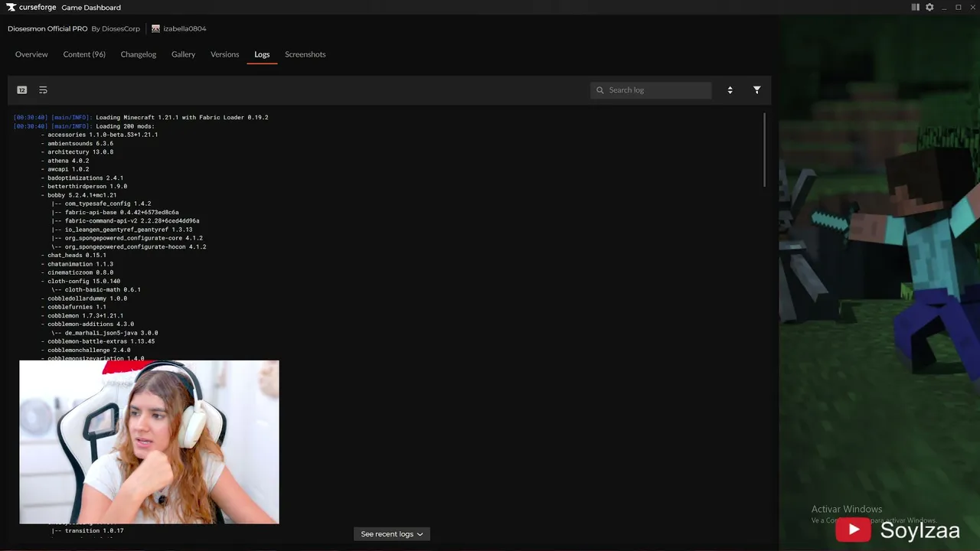The image size is (980, 551).
Task: Click the "cobblemonchallenge 2.4.0" log entry
Action: pyautogui.click(x=89, y=350)
